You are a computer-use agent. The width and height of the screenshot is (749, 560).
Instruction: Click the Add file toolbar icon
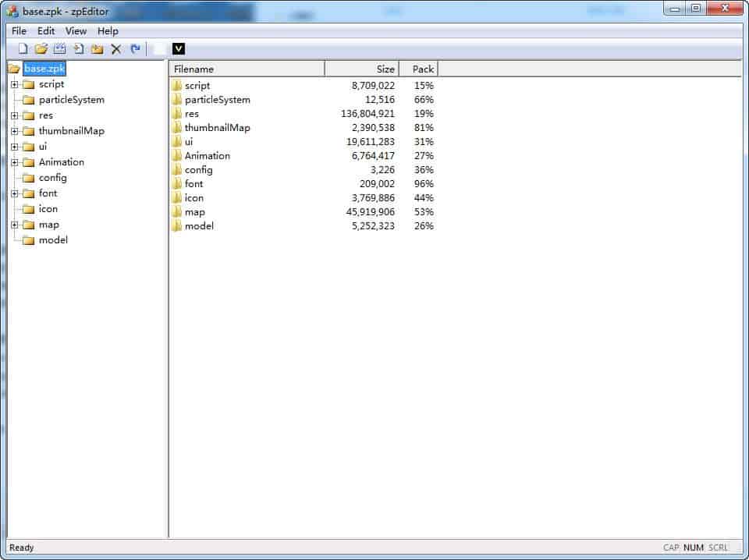pyautogui.click(x=79, y=49)
